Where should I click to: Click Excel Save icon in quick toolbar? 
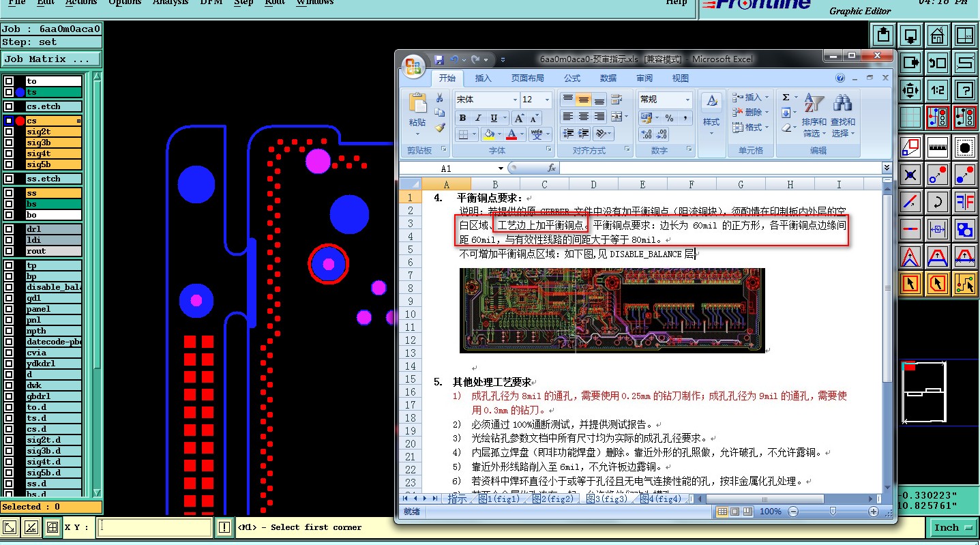[439, 60]
